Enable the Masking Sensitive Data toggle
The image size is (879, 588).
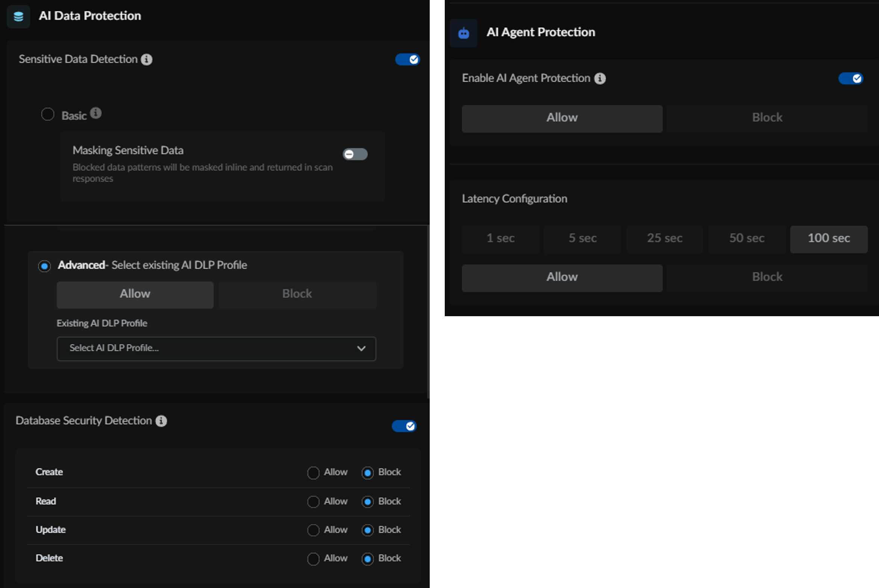pyautogui.click(x=355, y=154)
